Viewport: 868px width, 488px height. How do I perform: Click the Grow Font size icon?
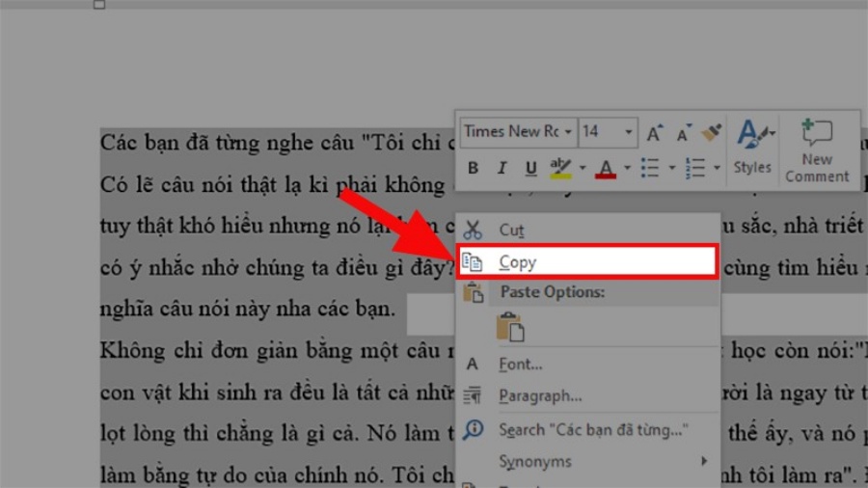click(654, 132)
